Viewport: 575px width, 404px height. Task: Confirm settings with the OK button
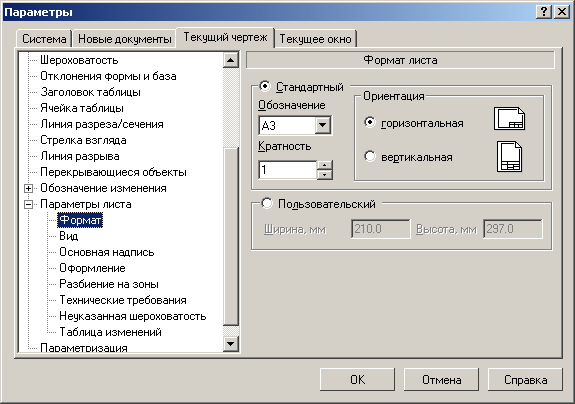357,379
